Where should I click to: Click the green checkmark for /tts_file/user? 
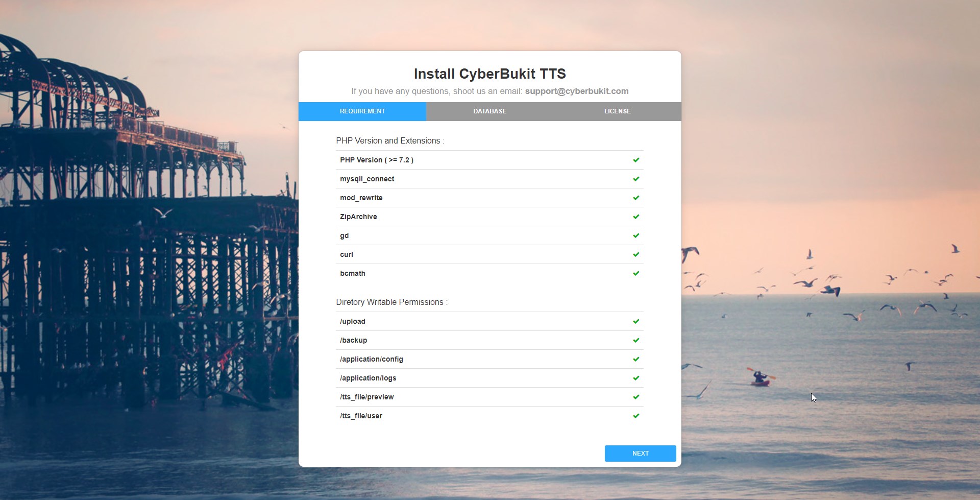pos(636,416)
